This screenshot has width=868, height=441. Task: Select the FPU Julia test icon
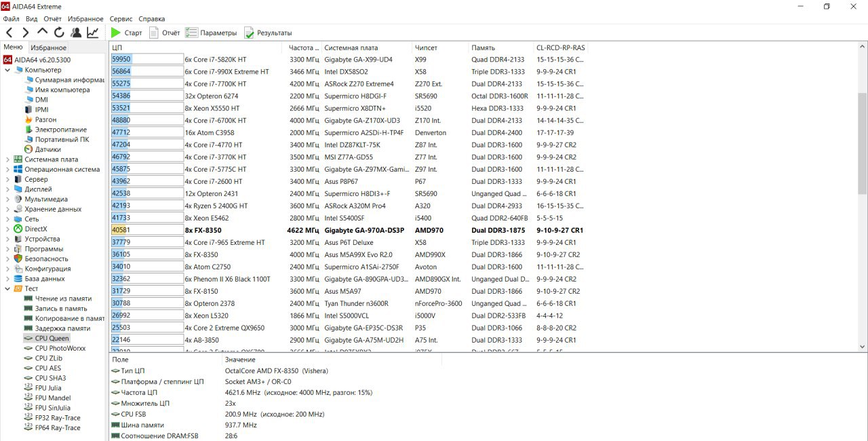[x=28, y=388]
